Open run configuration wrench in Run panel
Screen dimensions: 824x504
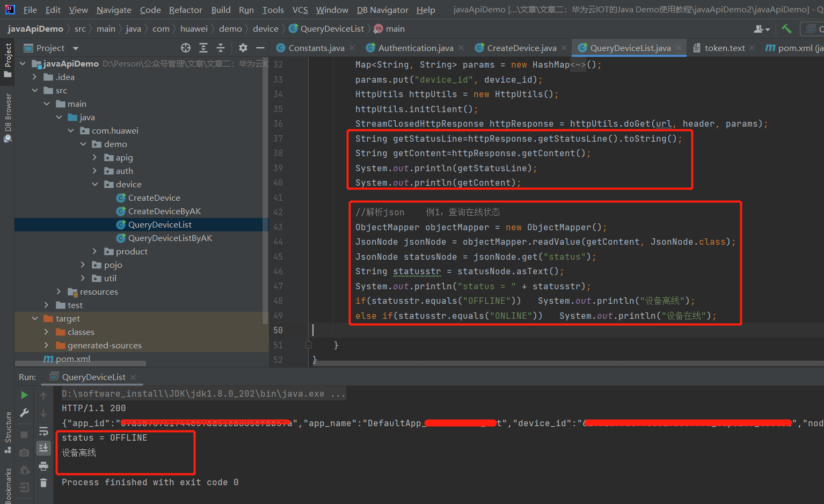click(x=24, y=413)
